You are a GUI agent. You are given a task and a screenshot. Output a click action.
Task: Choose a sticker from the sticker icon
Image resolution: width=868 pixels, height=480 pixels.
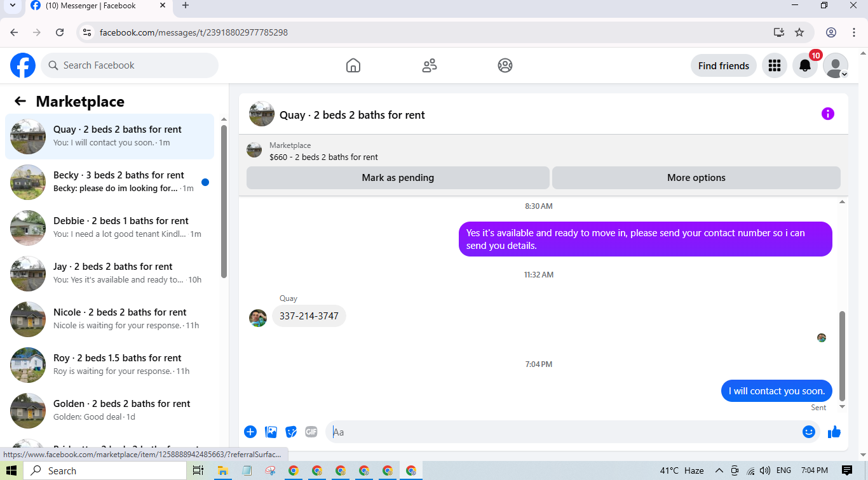291,432
